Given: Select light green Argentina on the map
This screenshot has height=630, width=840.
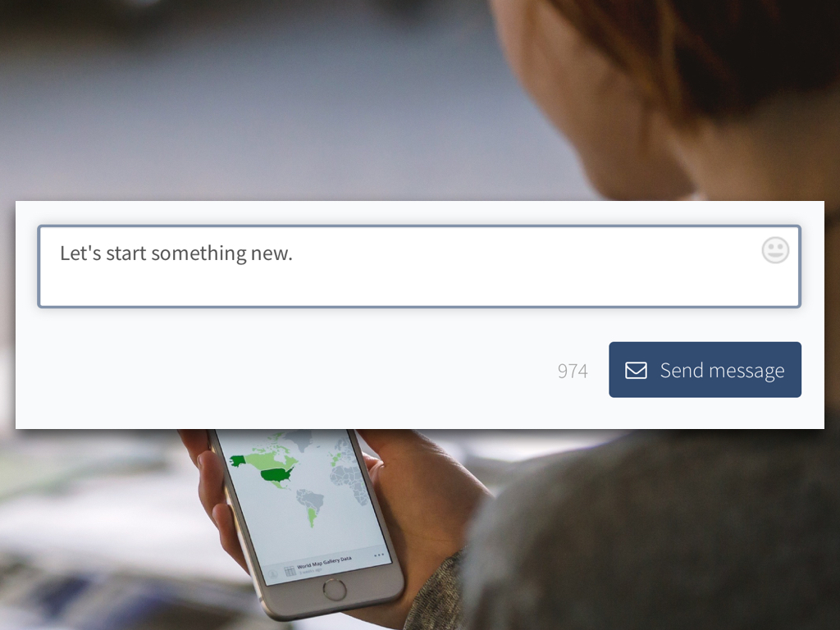Looking at the screenshot, I should [311, 517].
